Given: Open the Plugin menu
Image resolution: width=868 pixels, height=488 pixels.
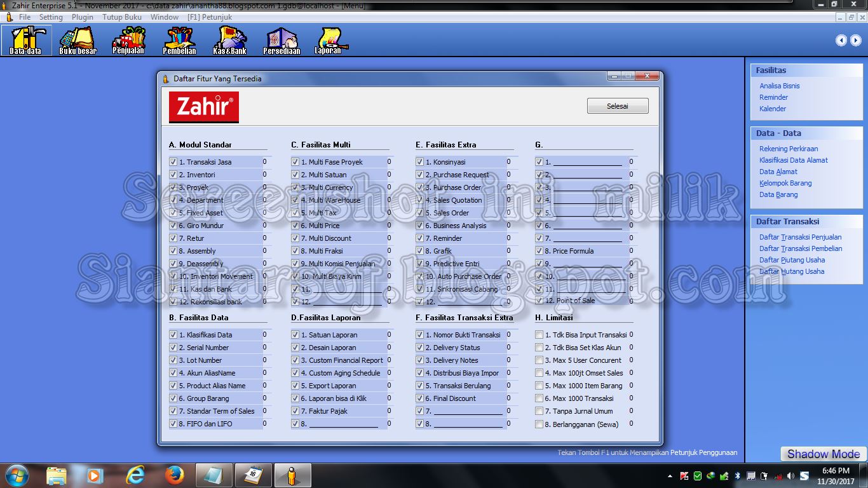Looking at the screenshot, I should [82, 17].
